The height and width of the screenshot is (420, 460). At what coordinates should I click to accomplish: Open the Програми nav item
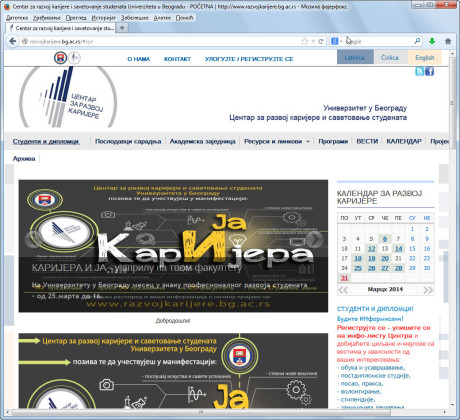(333, 141)
